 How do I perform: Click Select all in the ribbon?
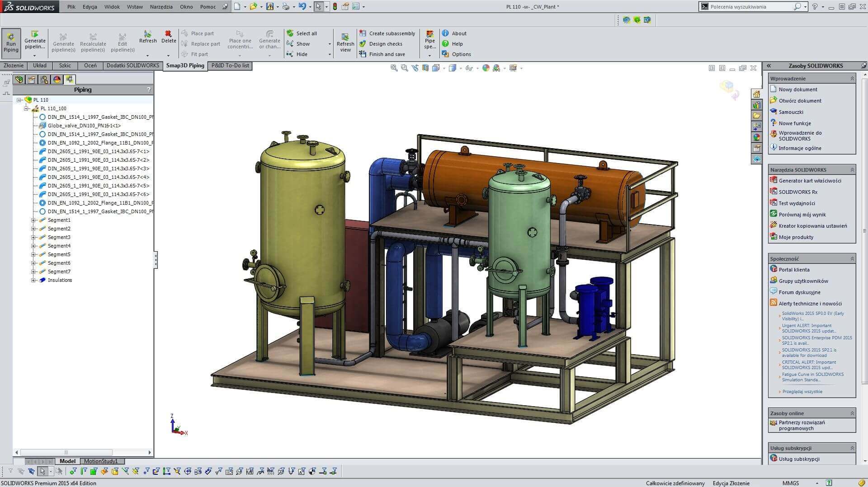pos(302,33)
